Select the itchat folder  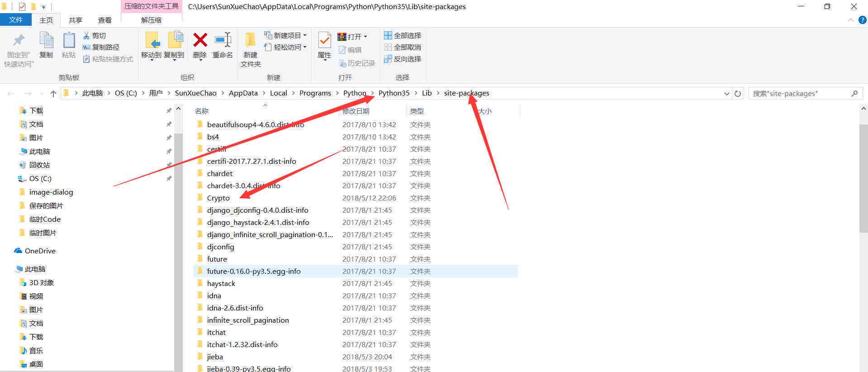pyautogui.click(x=216, y=332)
